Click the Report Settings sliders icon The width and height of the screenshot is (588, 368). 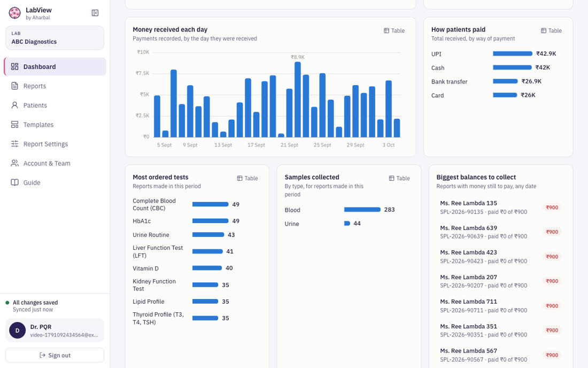click(x=14, y=144)
